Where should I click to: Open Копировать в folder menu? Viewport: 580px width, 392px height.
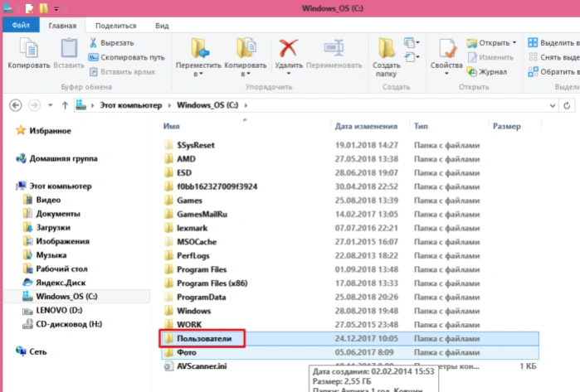pos(246,57)
